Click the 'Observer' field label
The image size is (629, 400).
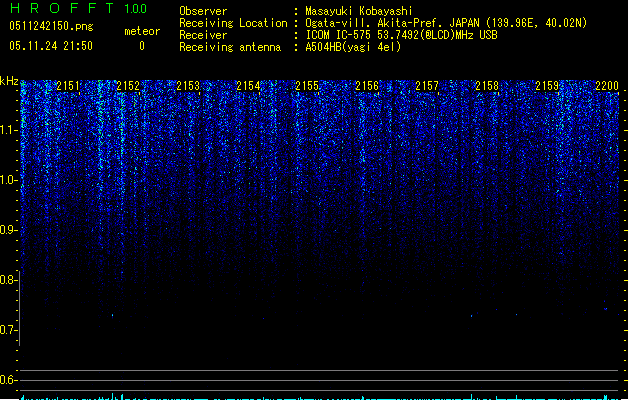[203, 11]
